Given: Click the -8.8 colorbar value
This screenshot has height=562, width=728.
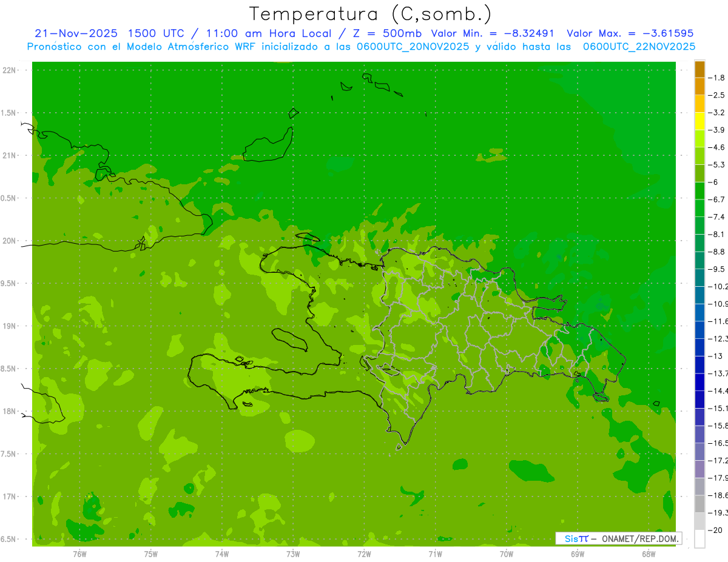Looking at the screenshot, I should (717, 252).
